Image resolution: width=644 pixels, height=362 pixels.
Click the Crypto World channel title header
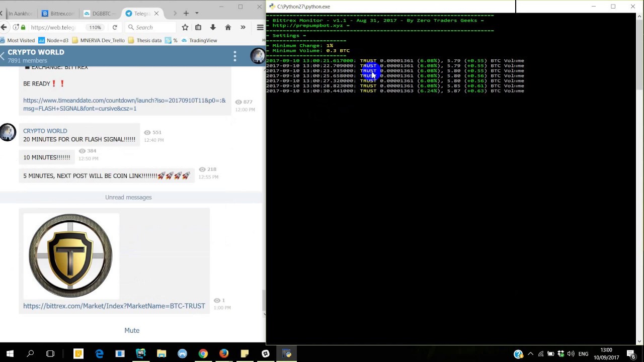36,52
